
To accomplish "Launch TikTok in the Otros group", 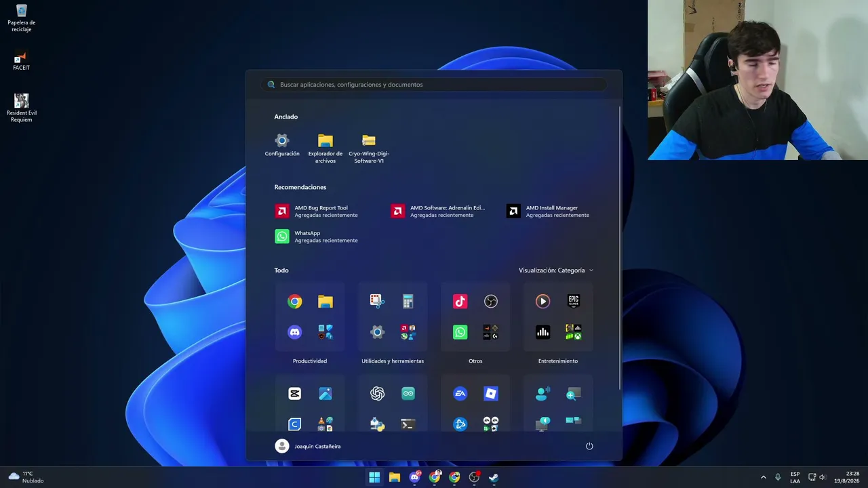I will pyautogui.click(x=460, y=302).
